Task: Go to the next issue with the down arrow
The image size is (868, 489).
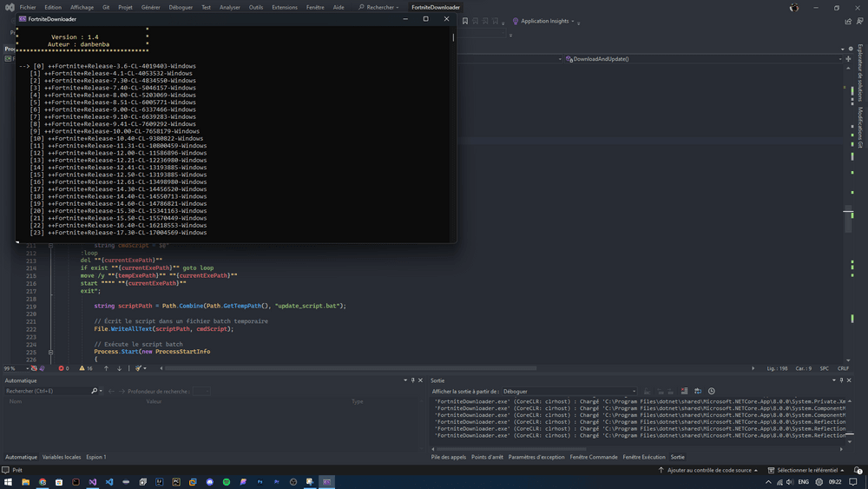Action: coord(120,368)
